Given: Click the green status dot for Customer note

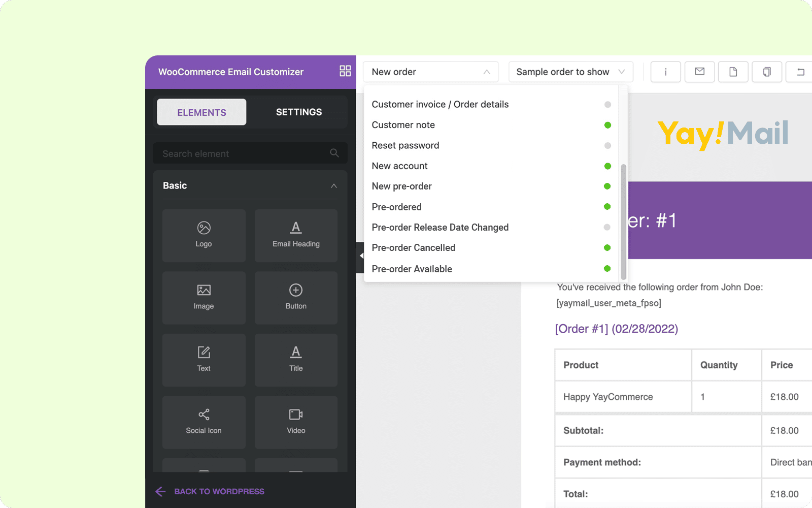Looking at the screenshot, I should tap(607, 125).
